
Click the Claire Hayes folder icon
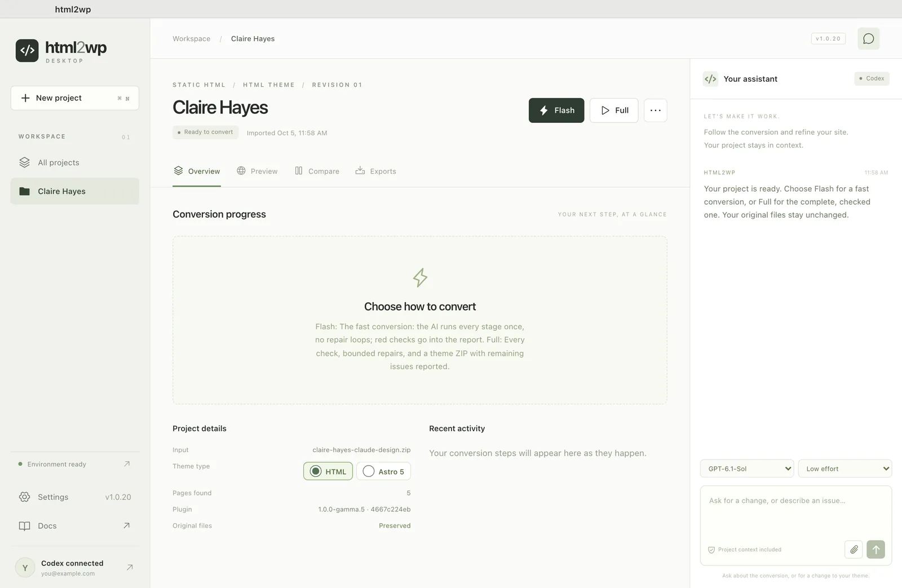(24, 191)
